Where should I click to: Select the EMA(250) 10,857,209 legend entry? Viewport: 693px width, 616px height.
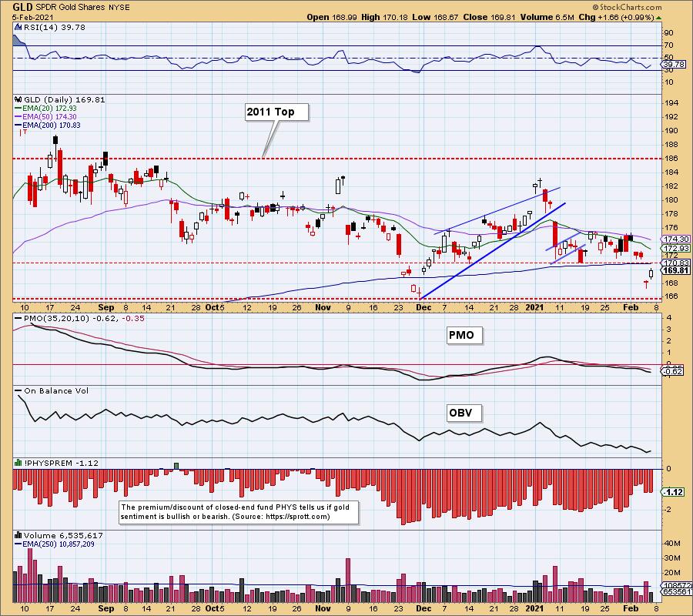[55, 544]
